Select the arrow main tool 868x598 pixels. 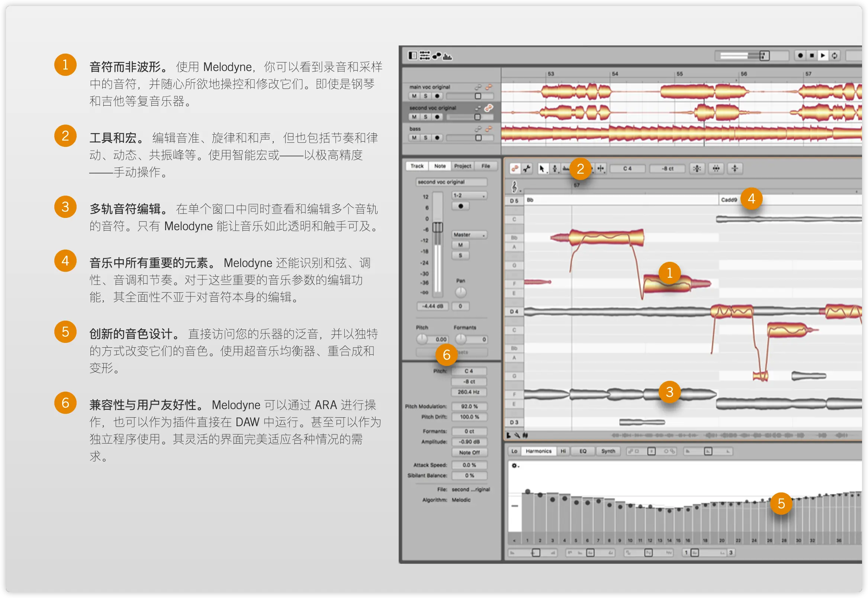542,168
